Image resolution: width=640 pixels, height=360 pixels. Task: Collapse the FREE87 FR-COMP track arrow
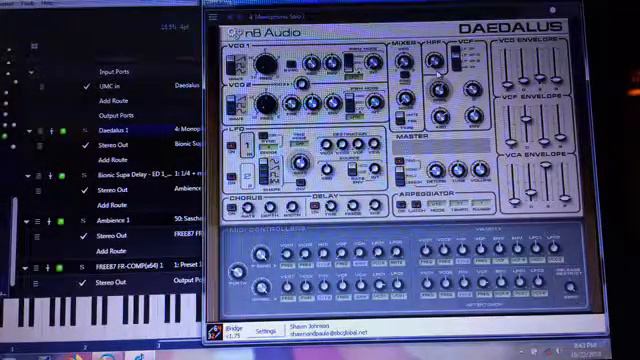coord(25,268)
